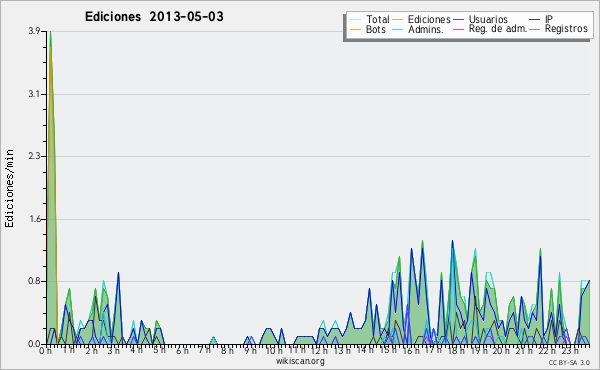
Task: Click the magenta Reg. de adm. legend swatch
Action: [x=458, y=29]
